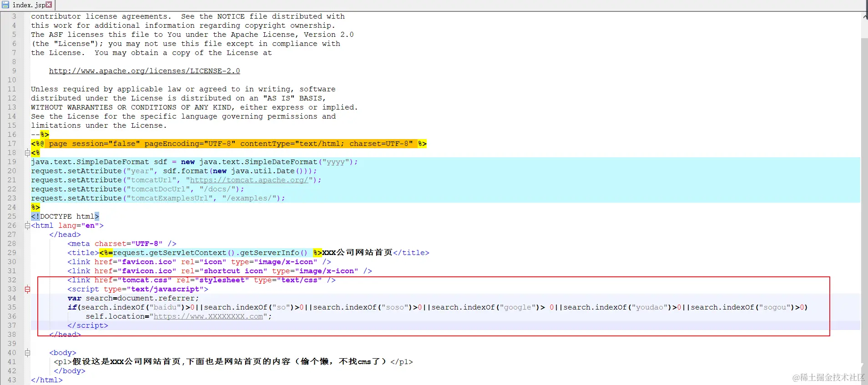Click the lang="en" attribute
Screen dimensions: 868x385
(x=79, y=225)
